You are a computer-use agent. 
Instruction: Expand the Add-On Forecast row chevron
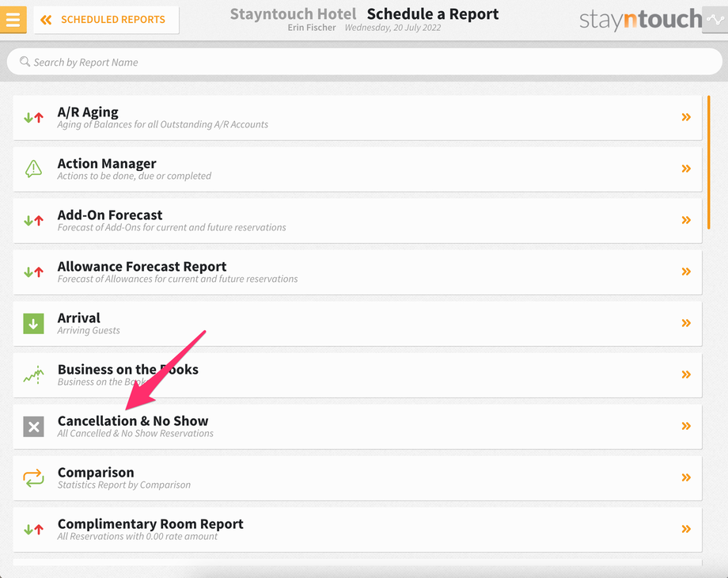pos(686,220)
